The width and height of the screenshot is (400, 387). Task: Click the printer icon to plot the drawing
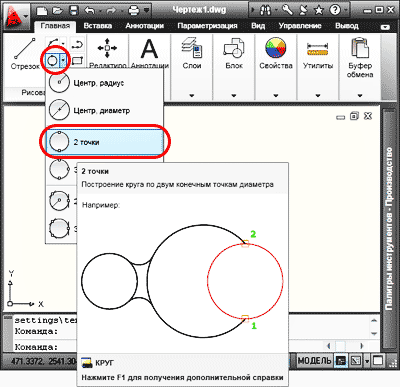pyautogui.click(x=134, y=11)
